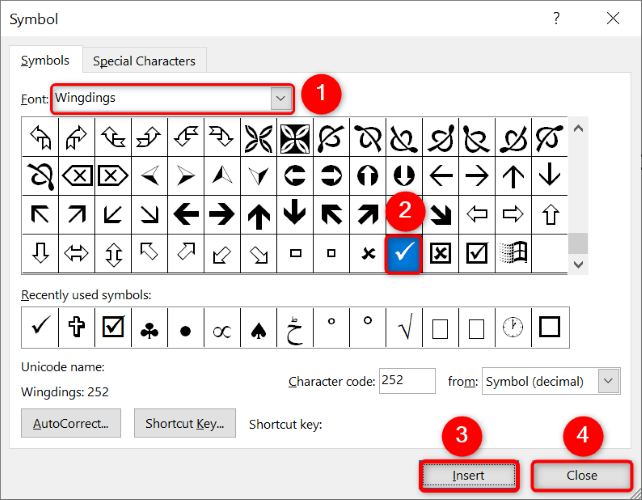Click the AutoCorrect... button
Viewport: 642px width, 500px height.
point(71,423)
